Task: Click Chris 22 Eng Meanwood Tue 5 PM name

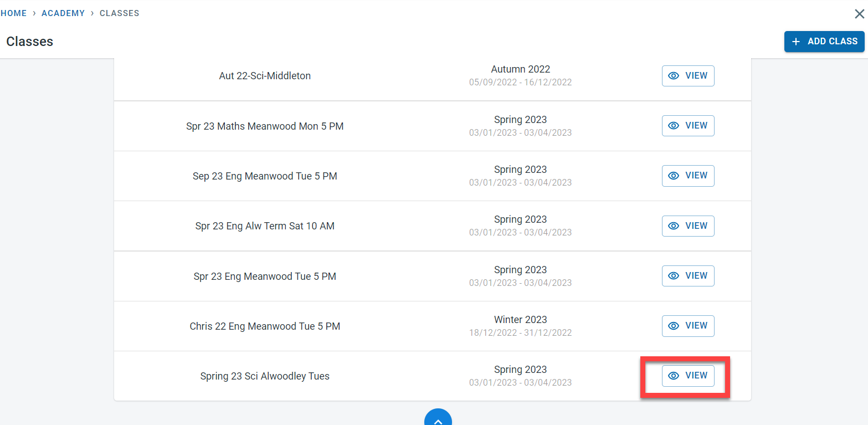Action: tap(265, 326)
